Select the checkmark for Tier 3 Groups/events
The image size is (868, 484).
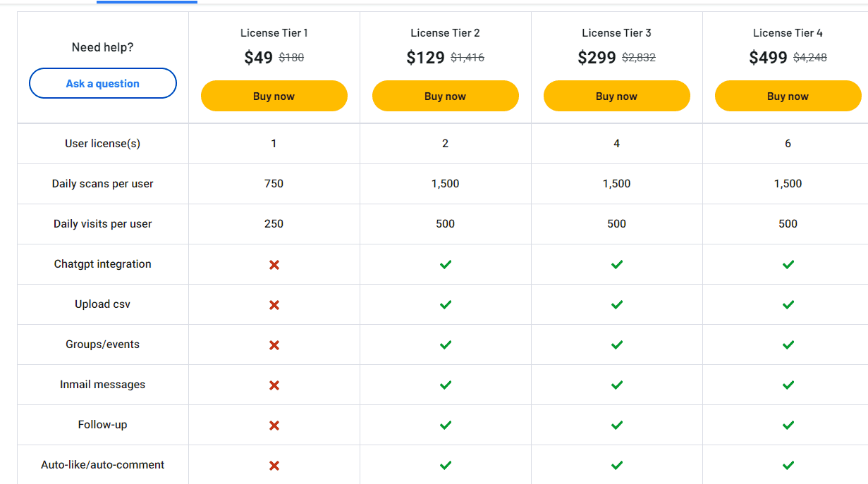pos(616,345)
